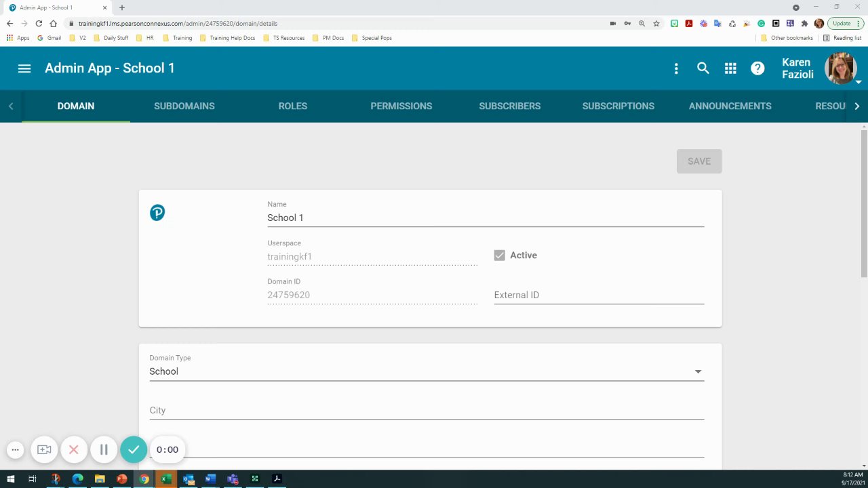Open the Special Pops bookmark folder
868x488 pixels.
[x=372, y=38]
